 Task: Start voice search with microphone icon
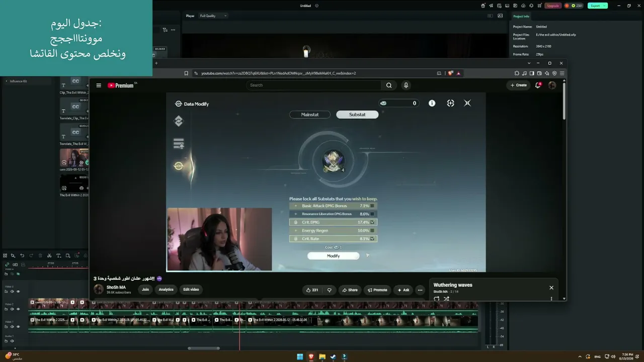pyautogui.click(x=406, y=85)
